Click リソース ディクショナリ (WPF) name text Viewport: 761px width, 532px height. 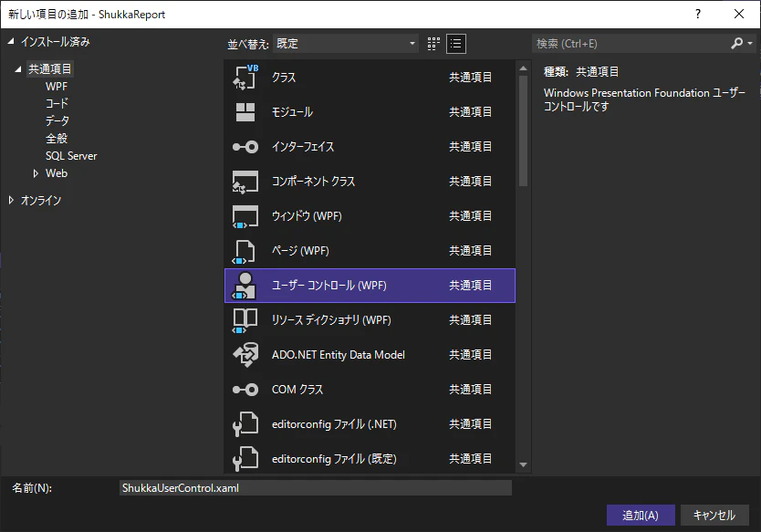(x=331, y=320)
